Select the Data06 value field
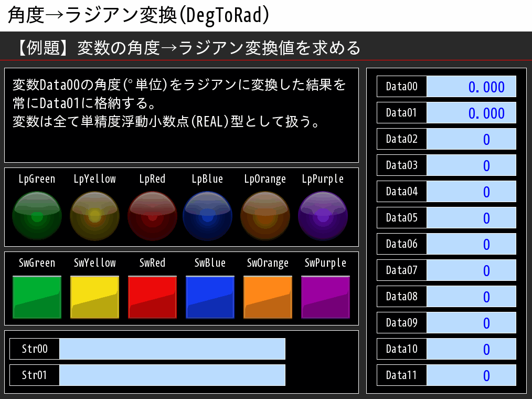532x399 pixels. [x=471, y=244]
